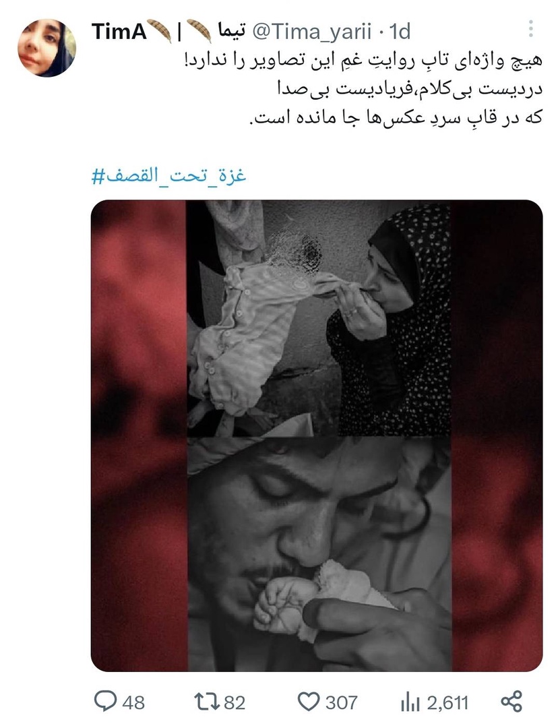Click the Persian tweet text body
Image resolution: width=560 pixels, height=728 pixels.
364,89
